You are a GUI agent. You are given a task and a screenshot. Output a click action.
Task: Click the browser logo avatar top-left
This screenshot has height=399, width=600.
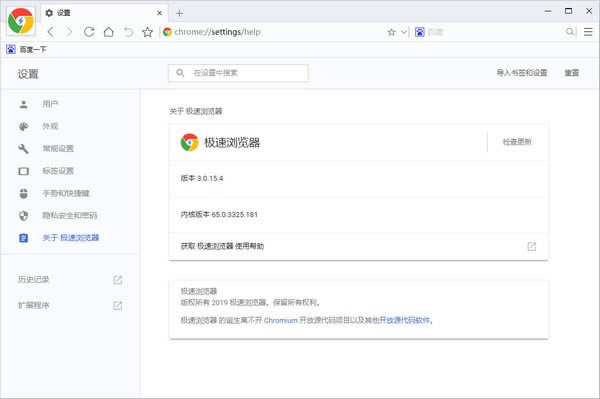click(x=21, y=21)
